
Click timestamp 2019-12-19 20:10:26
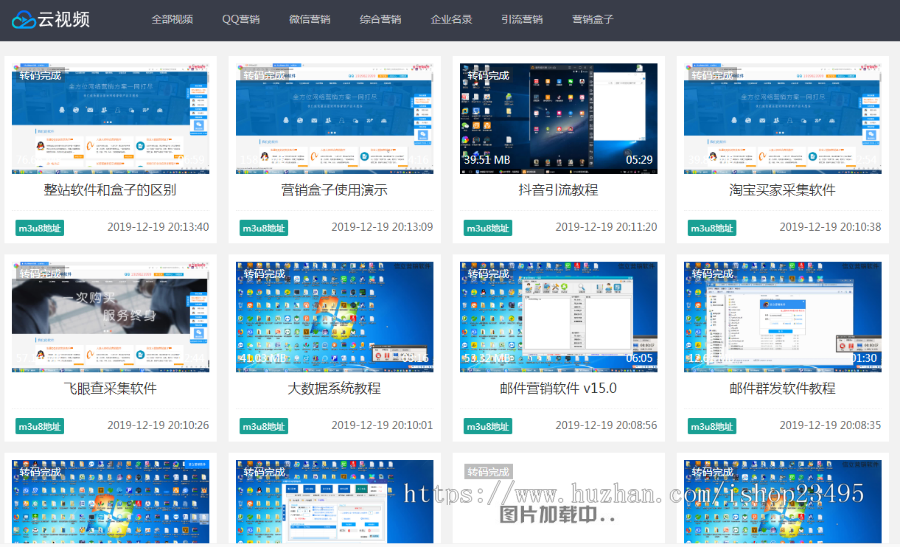pyautogui.click(x=158, y=425)
